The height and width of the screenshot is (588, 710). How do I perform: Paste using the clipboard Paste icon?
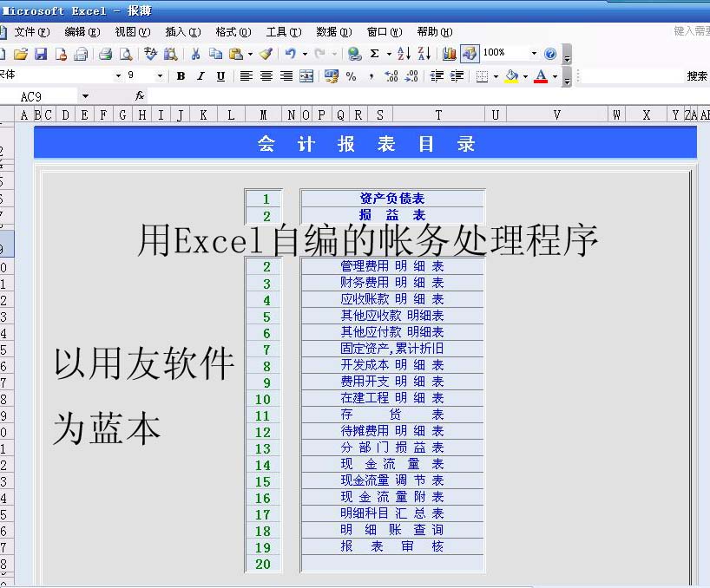pyautogui.click(x=235, y=54)
